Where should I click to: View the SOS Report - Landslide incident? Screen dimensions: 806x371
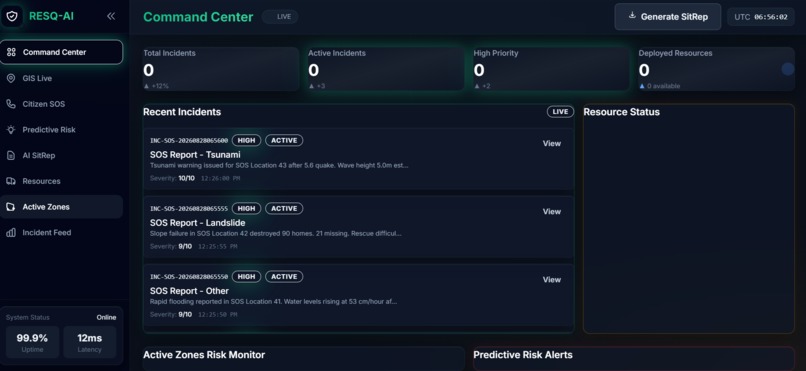[x=552, y=211]
